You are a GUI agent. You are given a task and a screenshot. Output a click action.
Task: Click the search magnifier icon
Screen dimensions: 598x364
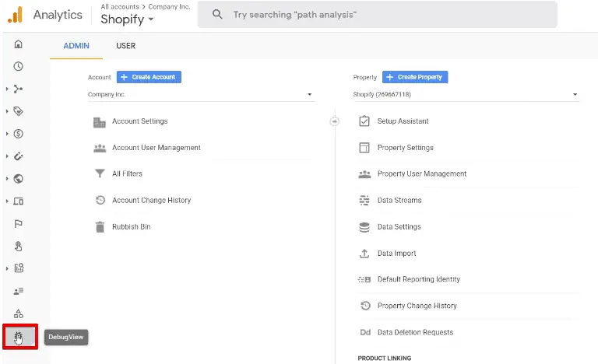point(217,15)
